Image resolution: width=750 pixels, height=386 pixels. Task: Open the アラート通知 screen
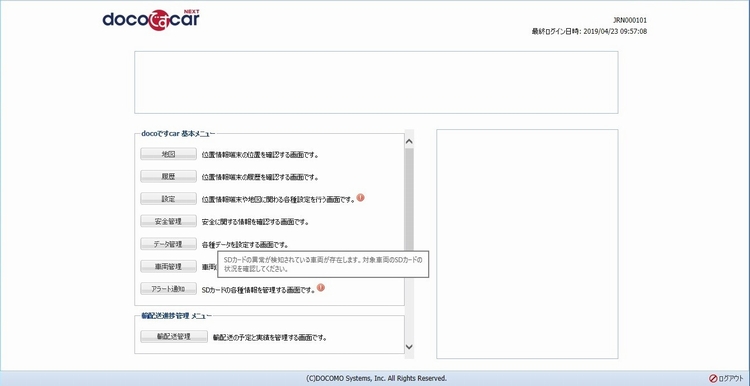click(168, 289)
